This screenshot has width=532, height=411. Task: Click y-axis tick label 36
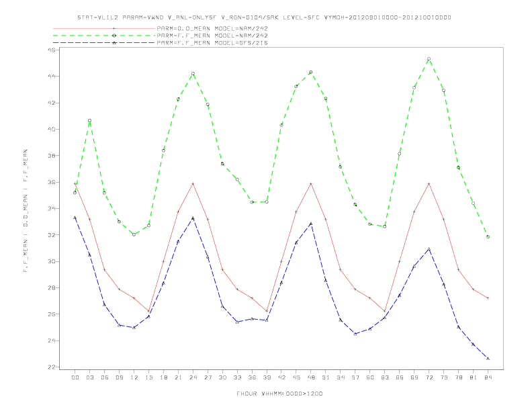tap(52, 182)
